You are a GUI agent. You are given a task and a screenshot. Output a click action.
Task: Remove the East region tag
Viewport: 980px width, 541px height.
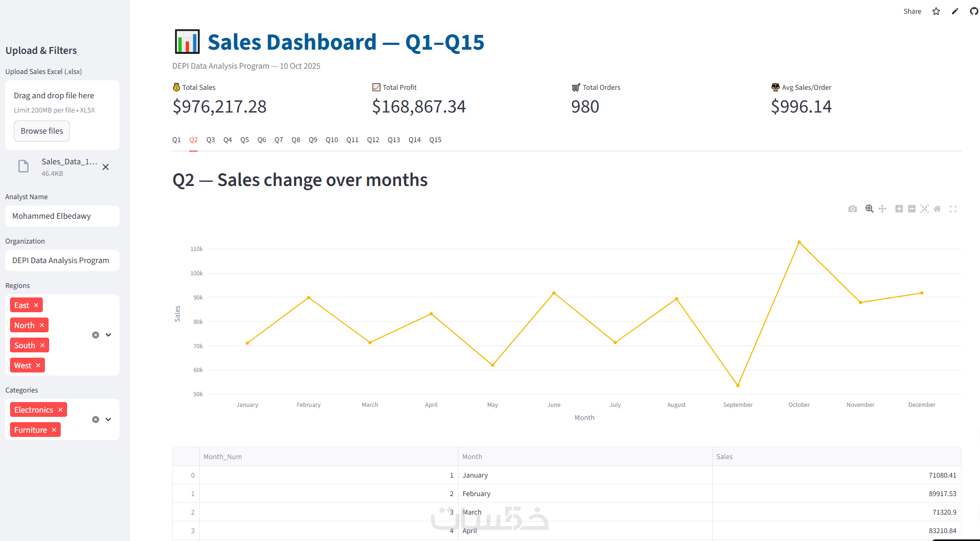[x=36, y=305]
